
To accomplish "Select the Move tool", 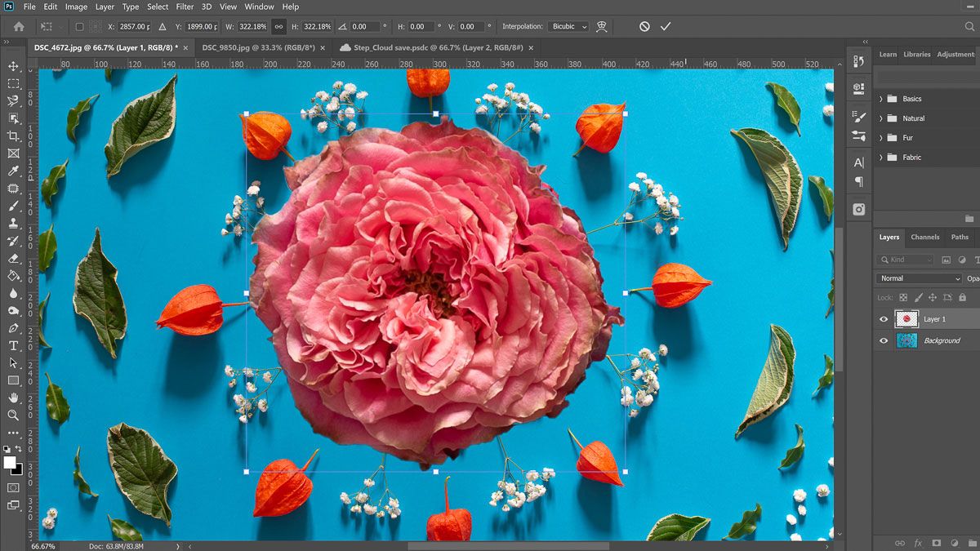I will tap(11, 65).
